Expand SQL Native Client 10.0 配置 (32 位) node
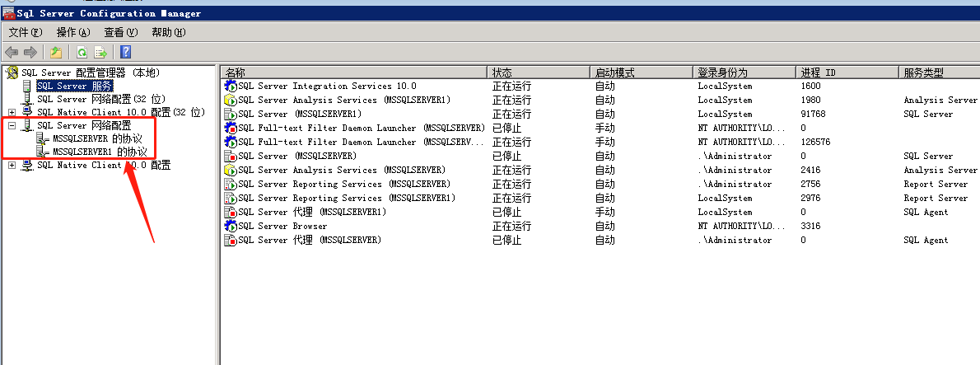Screen dimensions: 980x365 click(x=12, y=112)
